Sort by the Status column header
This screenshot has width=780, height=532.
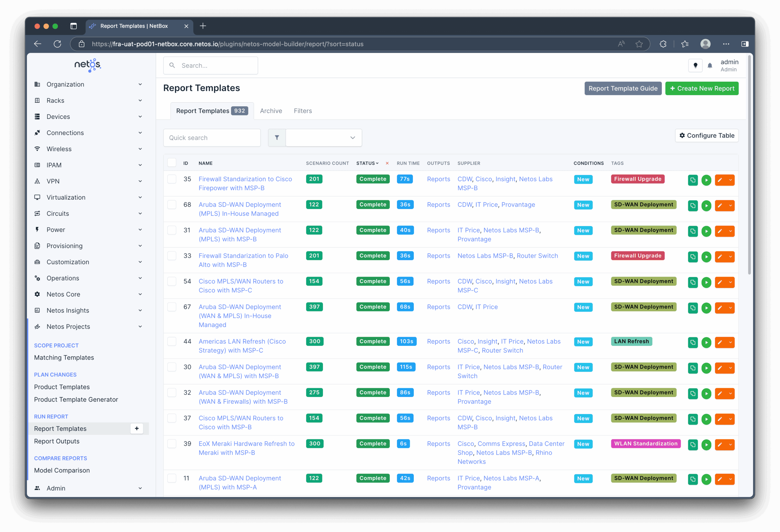tap(367, 163)
